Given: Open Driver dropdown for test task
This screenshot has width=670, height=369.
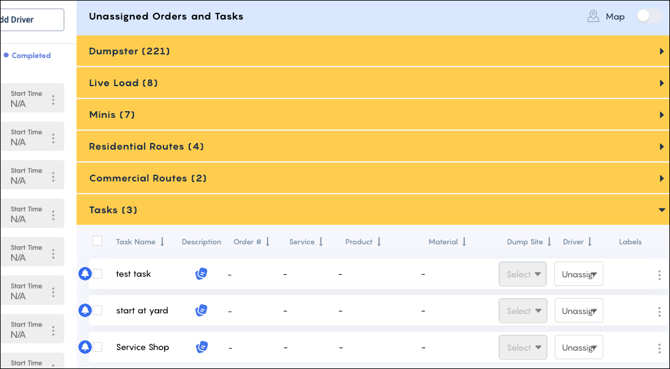Looking at the screenshot, I should coord(579,274).
